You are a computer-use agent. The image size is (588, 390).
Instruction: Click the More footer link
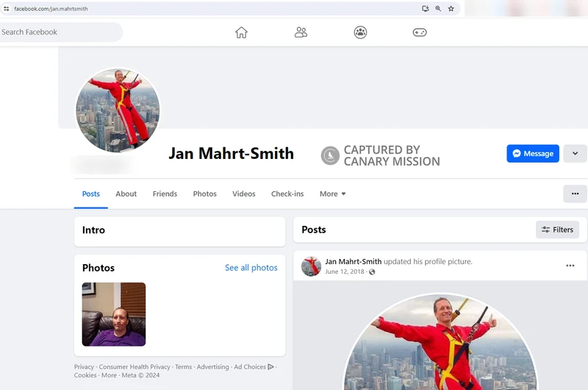click(x=109, y=375)
